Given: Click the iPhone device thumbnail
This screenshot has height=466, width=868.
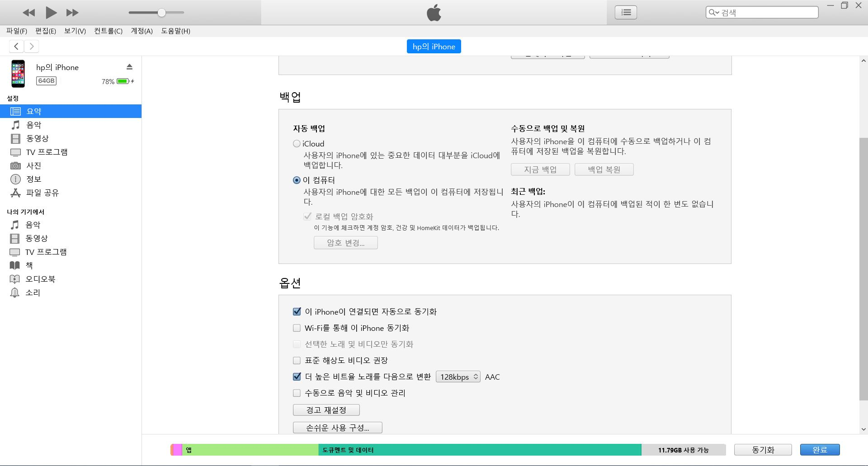Looking at the screenshot, I should point(18,73).
